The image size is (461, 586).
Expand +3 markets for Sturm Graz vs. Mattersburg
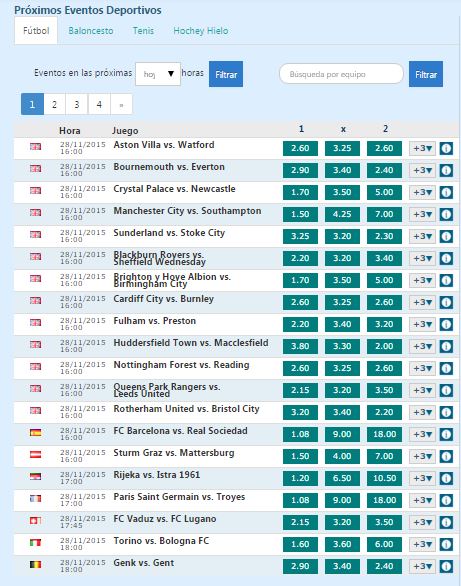coord(422,456)
